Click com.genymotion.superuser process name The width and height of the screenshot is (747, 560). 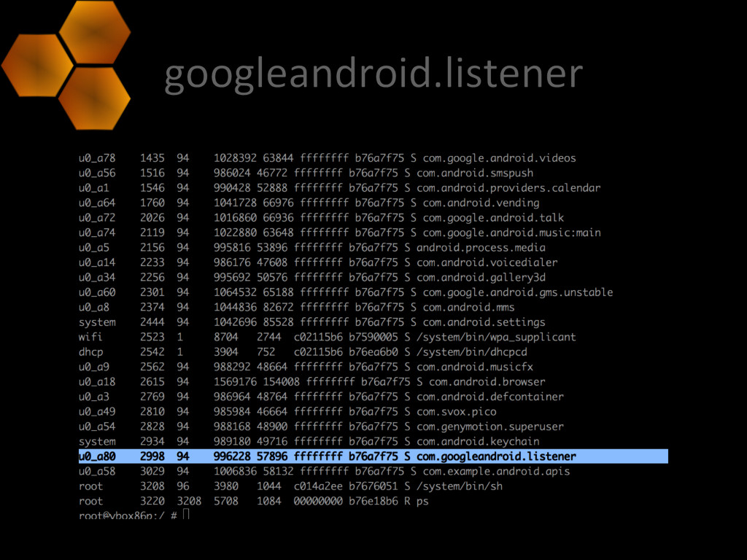point(490,427)
